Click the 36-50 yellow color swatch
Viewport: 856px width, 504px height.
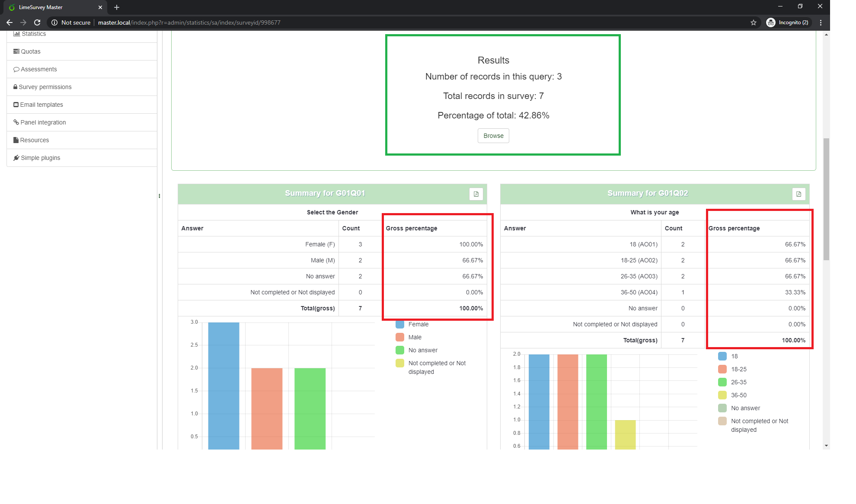click(x=722, y=395)
